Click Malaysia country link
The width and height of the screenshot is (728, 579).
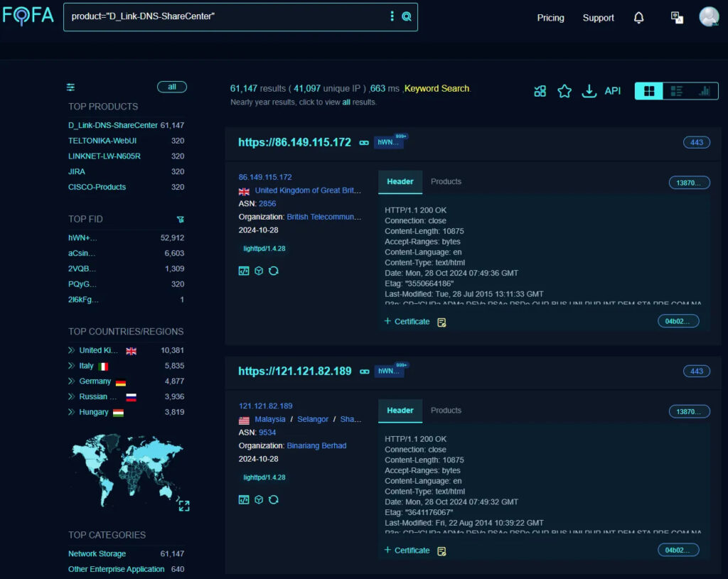pyautogui.click(x=269, y=419)
